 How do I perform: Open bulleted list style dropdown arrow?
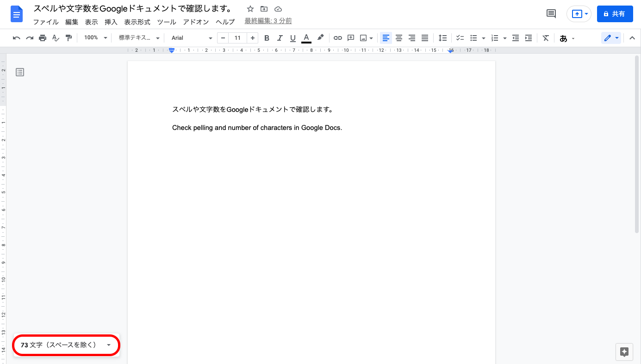tap(484, 38)
